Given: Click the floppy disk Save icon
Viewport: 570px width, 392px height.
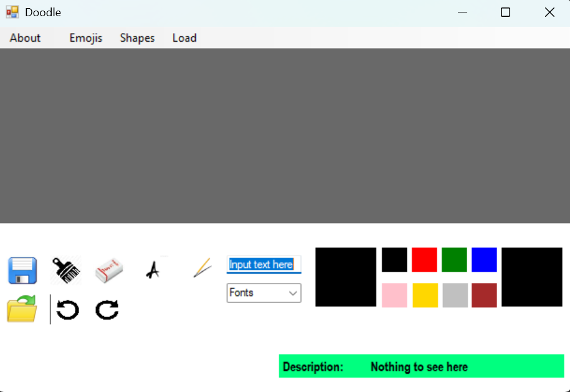Looking at the screenshot, I should pos(22,270).
